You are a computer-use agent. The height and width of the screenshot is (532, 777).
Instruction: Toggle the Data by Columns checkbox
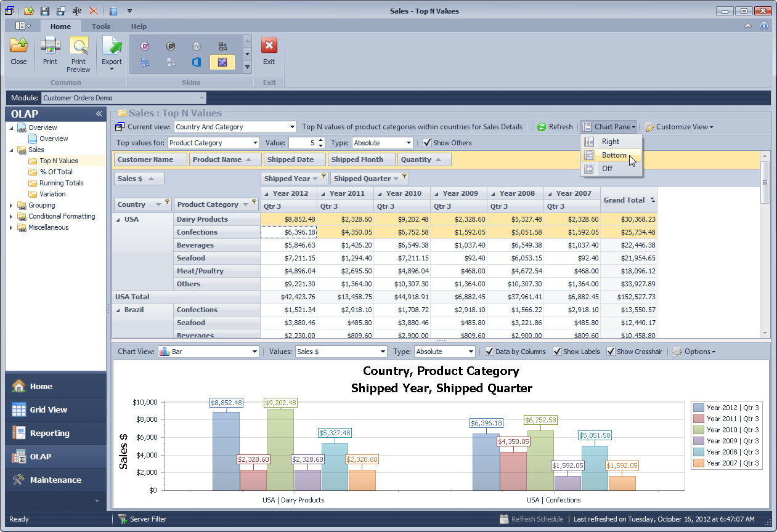click(x=489, y=352)
